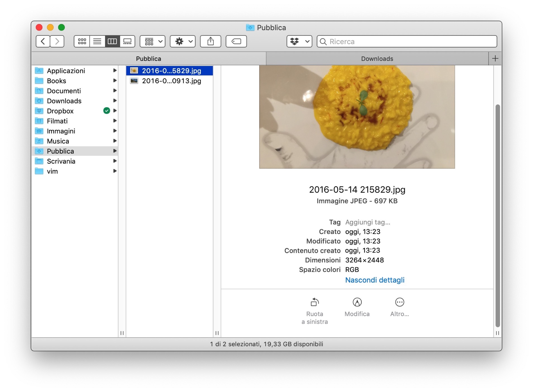Click Ruota a sinistra rotate icon
This screenshot has width=533, height=392.
click(314, 302)
